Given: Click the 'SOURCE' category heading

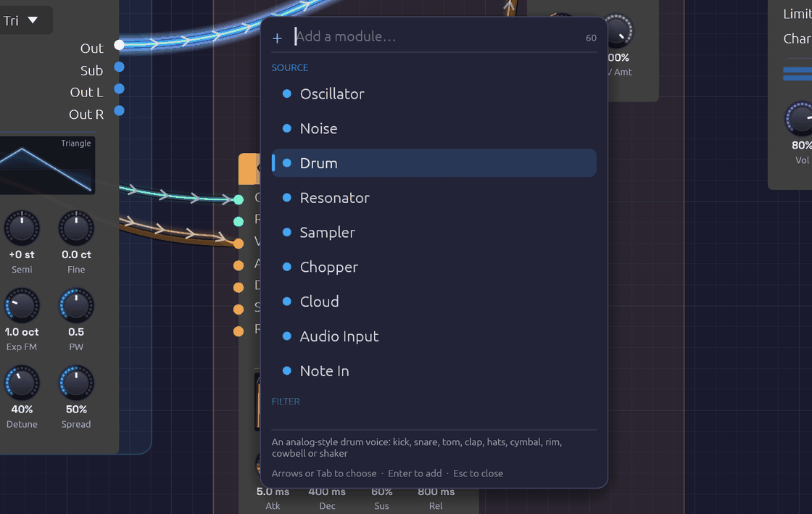Looking at the screenshot, I should click(290, 68).
